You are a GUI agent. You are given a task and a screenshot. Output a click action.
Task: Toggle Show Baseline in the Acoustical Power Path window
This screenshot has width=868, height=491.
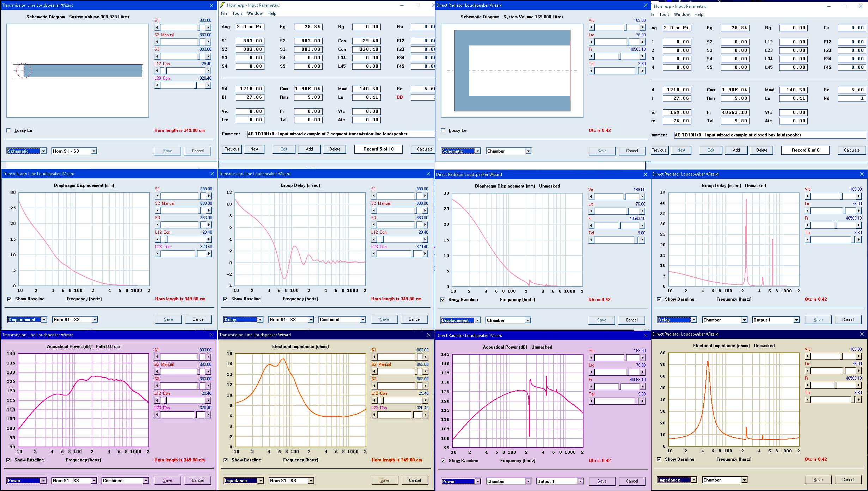(8, 460)
